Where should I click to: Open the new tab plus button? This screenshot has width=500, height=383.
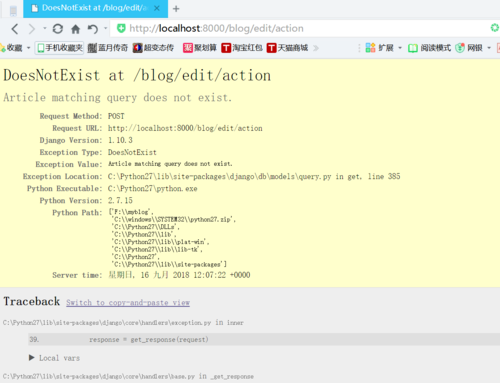pos(176,9)
